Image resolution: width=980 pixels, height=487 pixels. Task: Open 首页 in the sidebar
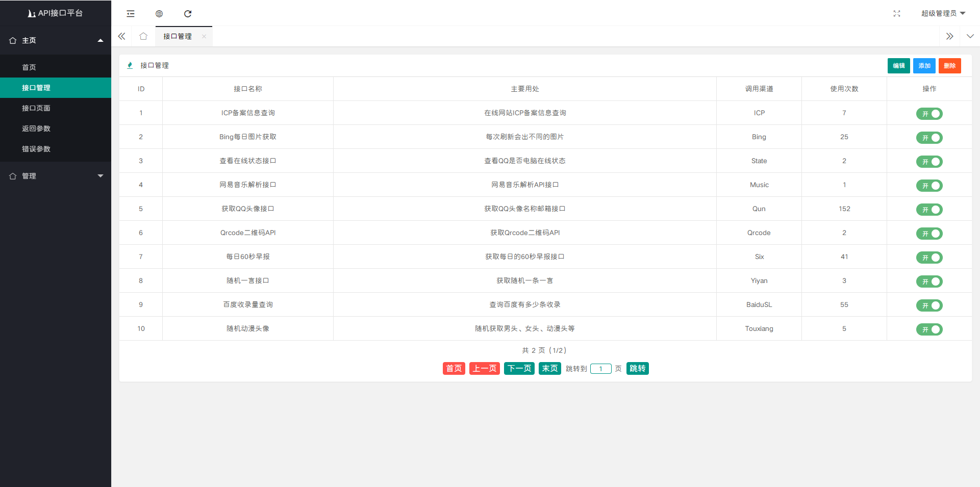coord(56,67)
